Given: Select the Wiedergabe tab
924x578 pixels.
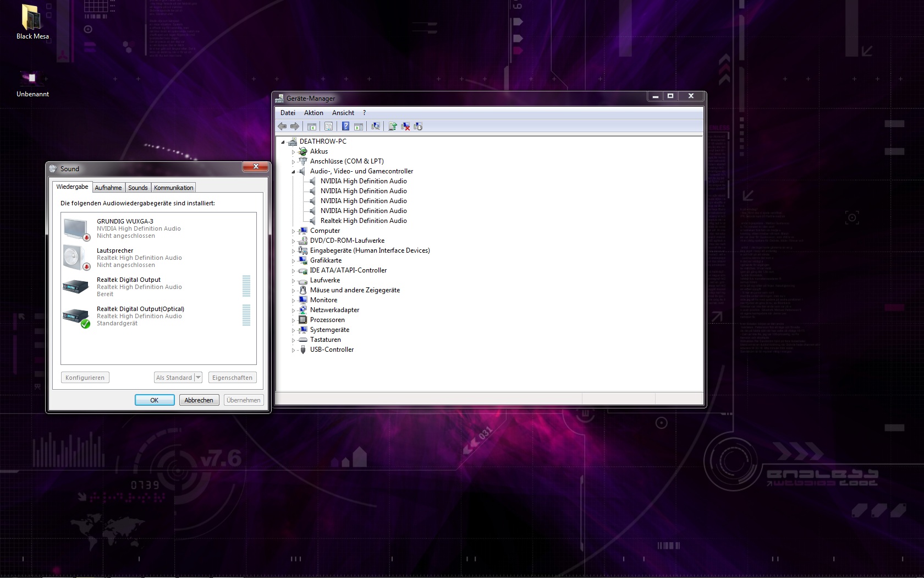Looking at the screenshot, I should click(72, 187).
